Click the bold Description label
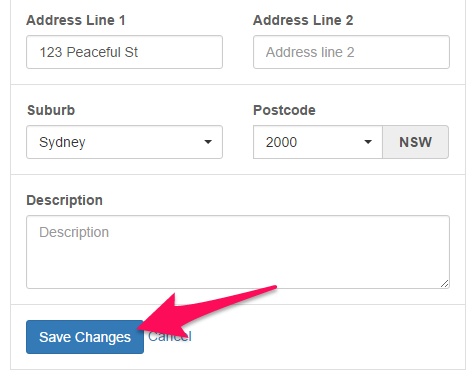 (64, 200)
